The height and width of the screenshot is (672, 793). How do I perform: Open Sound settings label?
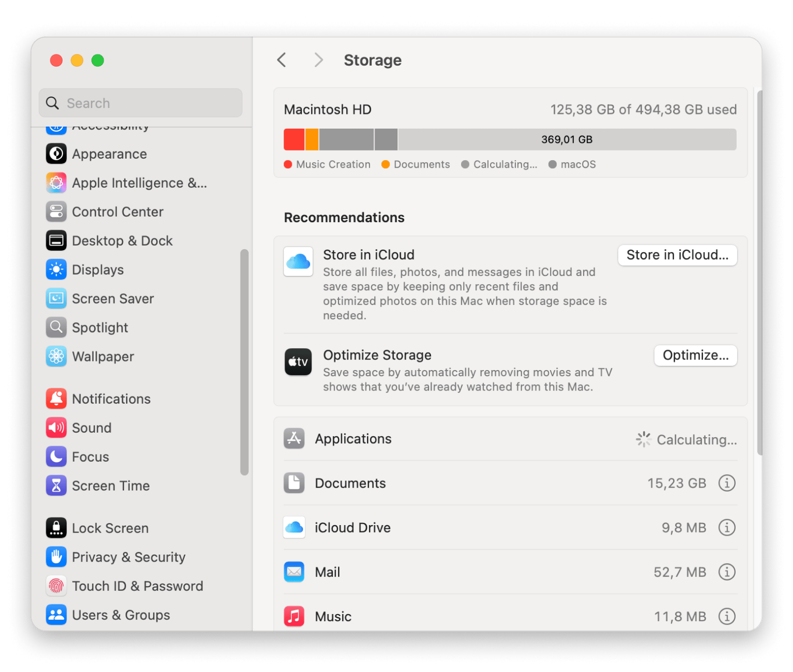pos(91,427)
